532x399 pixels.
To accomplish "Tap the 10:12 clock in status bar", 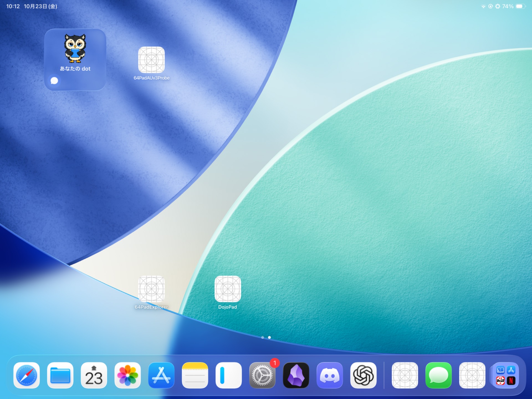I will 13,6.
